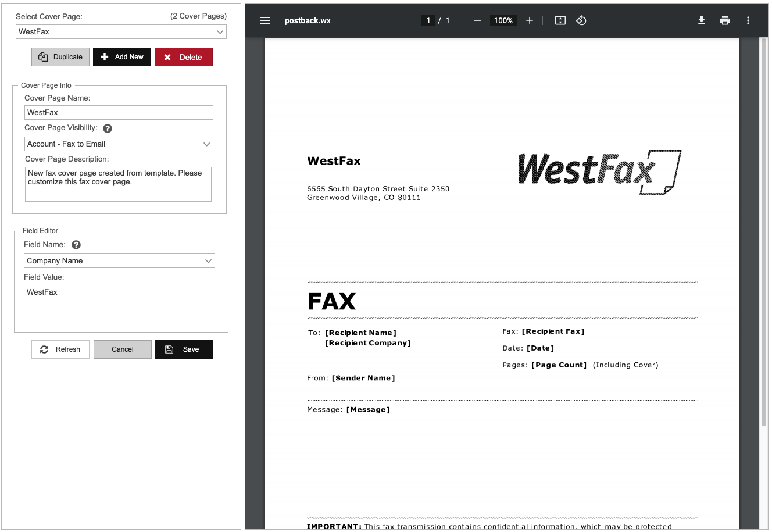Rotate the PDF counterclockwise
The height and width of the screenshot is (532, 772).
581,20
